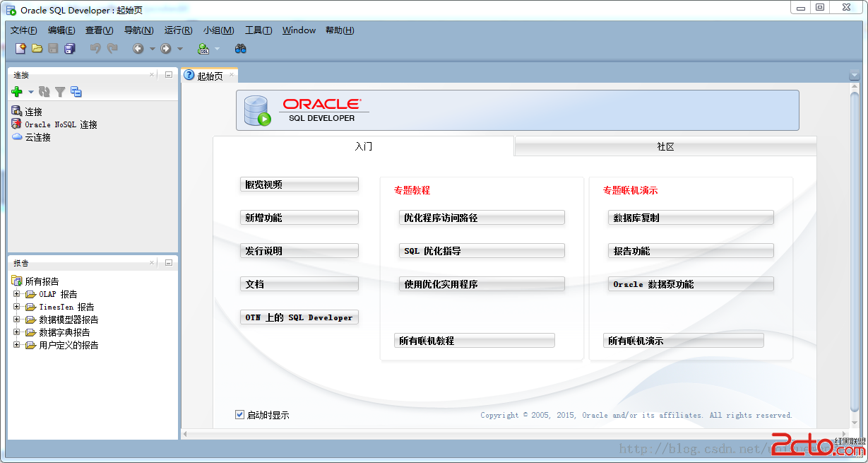Expand the 用户定义的报告 tree node
The height and width of the screenshot is (463, 868).
(16, 345)
